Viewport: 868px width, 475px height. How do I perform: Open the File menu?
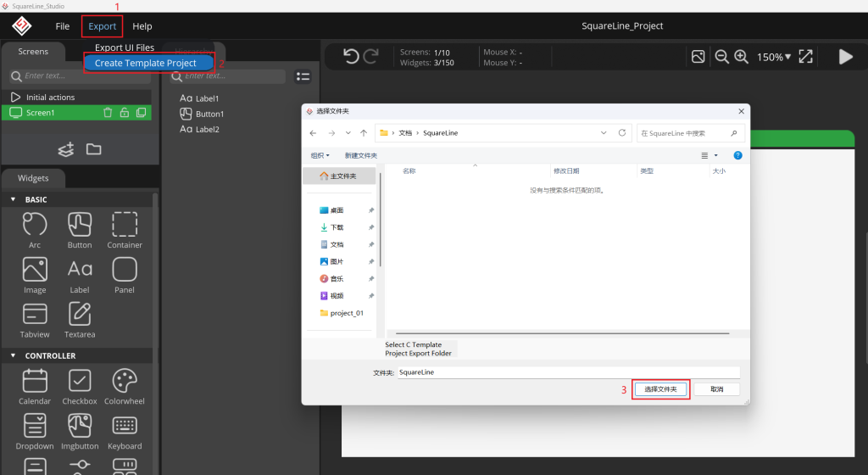[63, 26]
